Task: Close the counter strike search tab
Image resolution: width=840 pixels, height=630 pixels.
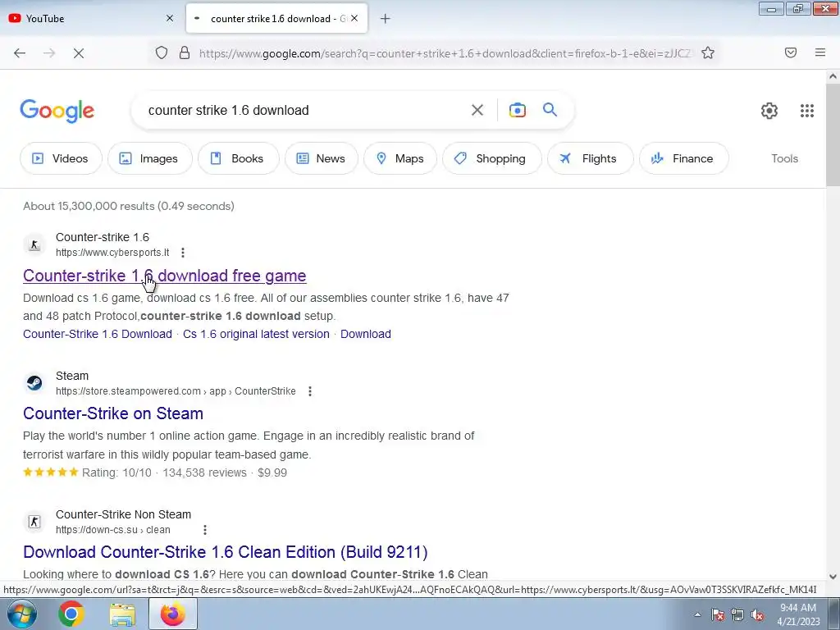Action: point(354,18)
